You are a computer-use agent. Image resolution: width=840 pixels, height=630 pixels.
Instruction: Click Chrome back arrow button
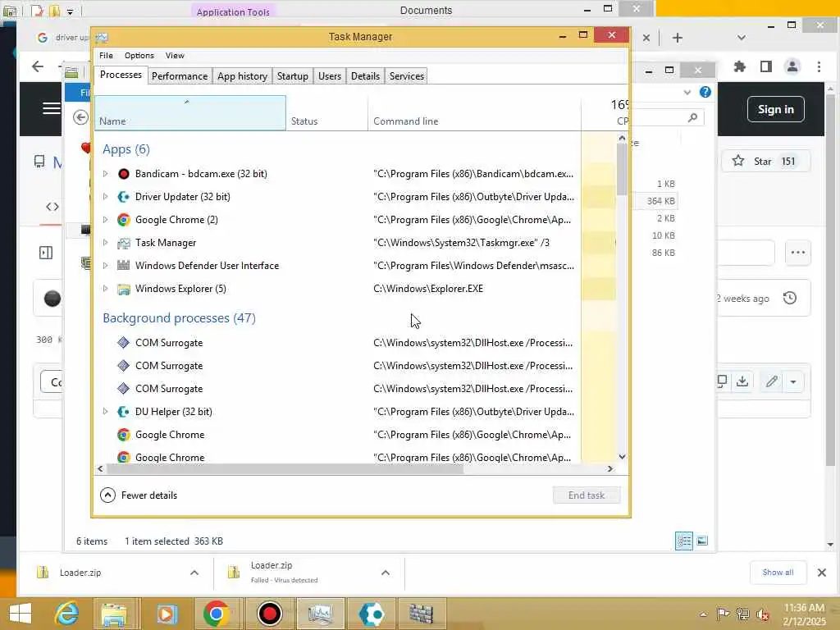coord(38,66)
